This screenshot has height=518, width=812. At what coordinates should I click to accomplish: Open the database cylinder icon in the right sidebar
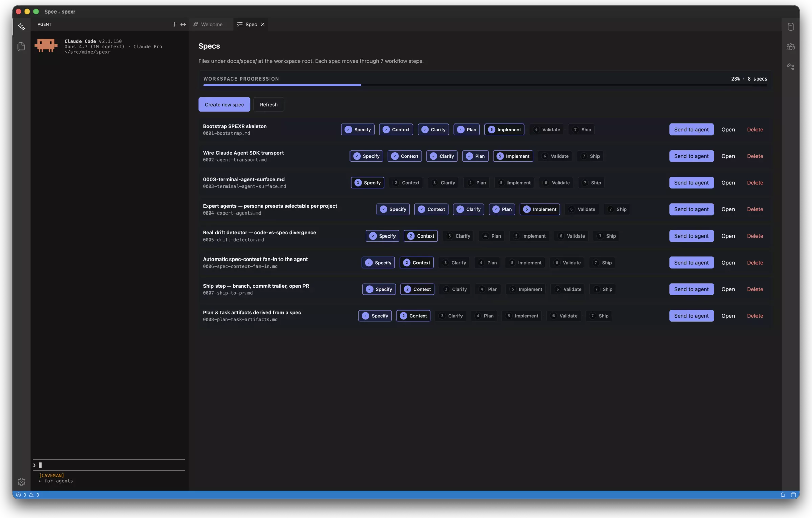pos(790,27)
